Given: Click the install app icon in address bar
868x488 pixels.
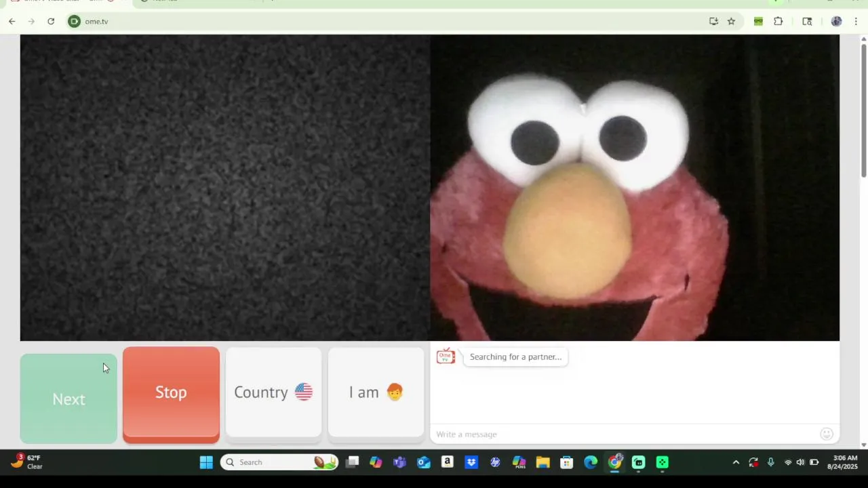Looking at the screenshot, I should (x=713, y=22).
